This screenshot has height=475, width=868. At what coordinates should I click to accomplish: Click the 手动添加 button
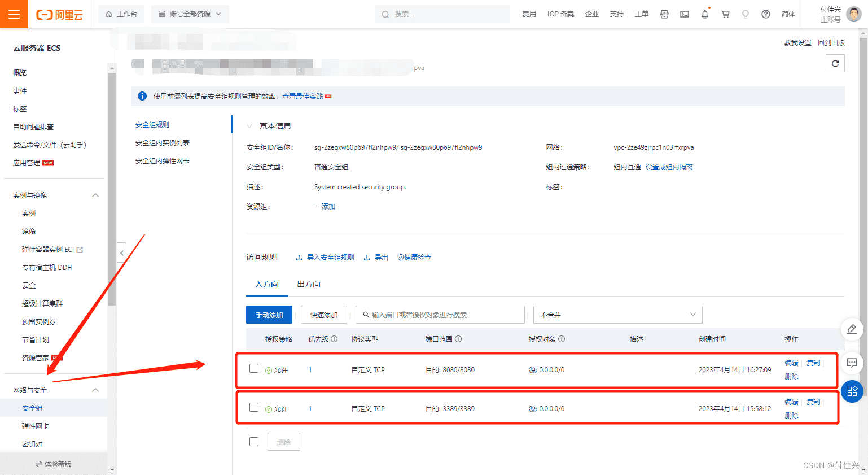pos(269,315)
